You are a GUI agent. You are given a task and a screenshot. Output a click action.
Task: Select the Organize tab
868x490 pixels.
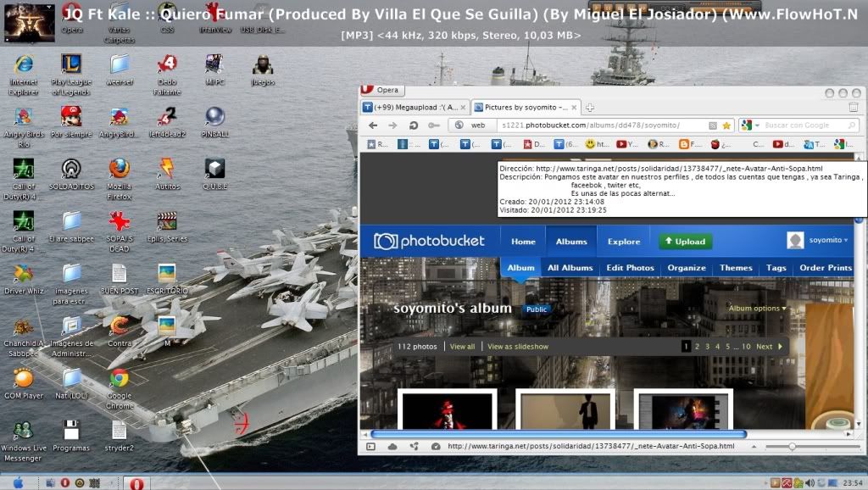click(687, 268)
